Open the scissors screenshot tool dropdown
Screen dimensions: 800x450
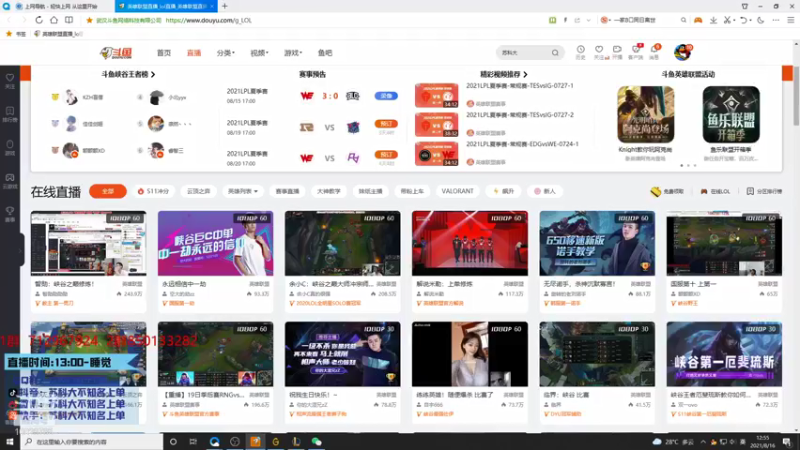click(730, 20)
